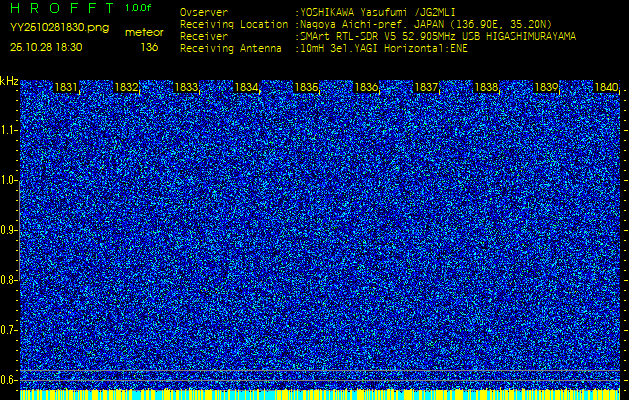Click the yellow meteor label
This screenshot has width=629, height=400.
(144, 32)
